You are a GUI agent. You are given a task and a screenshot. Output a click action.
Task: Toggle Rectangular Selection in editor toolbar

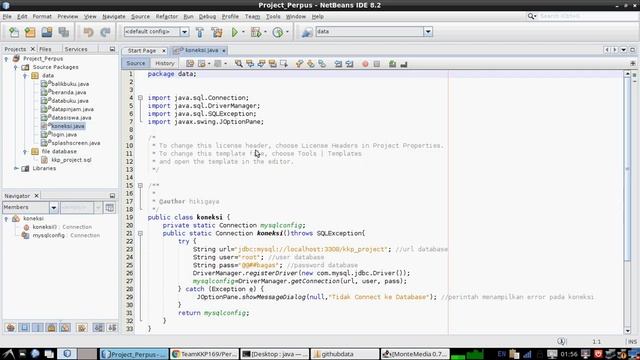284,64
